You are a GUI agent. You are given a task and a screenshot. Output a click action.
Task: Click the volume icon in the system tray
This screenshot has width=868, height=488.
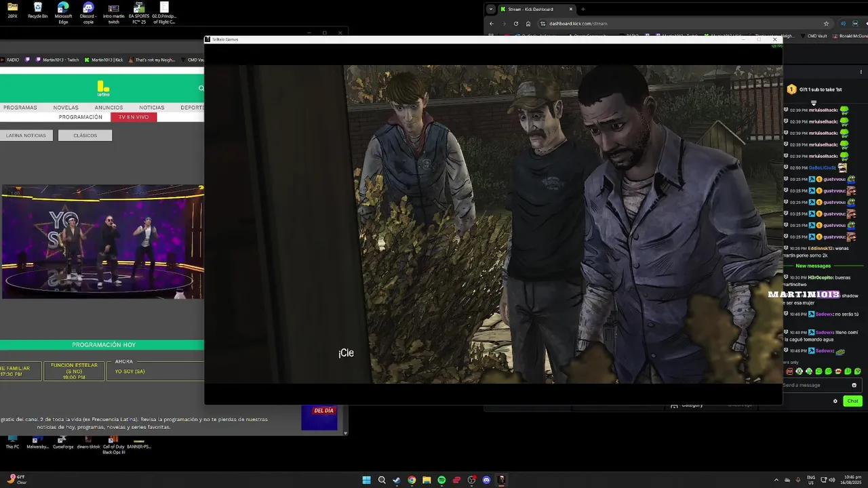click(833, 480)
